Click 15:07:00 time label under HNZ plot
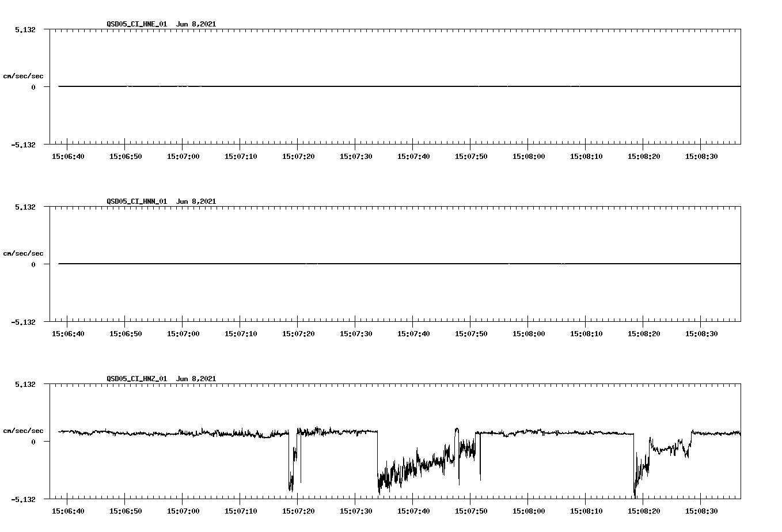Viewport: 782px width, 532px height. [183, 511]
